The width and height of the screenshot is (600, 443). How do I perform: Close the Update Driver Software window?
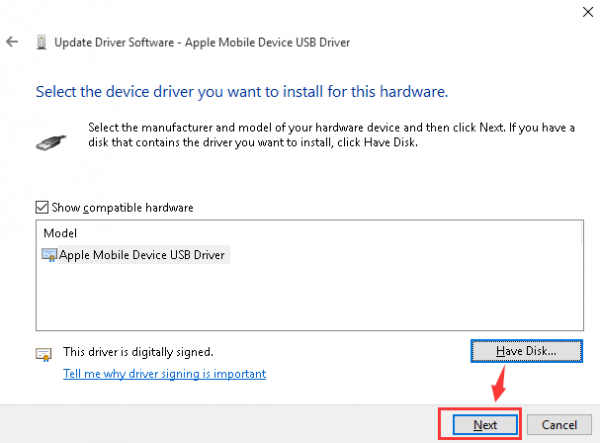click(584, 10)
